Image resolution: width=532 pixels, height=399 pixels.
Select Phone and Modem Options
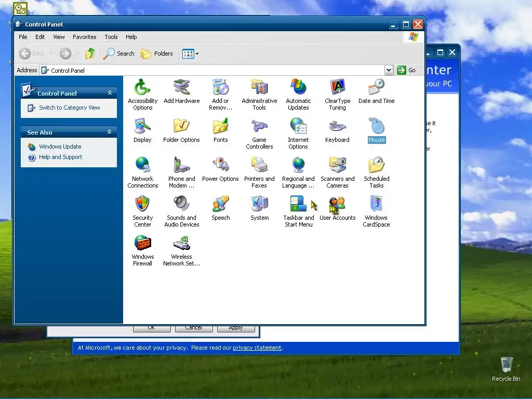[x=181, y=172]
